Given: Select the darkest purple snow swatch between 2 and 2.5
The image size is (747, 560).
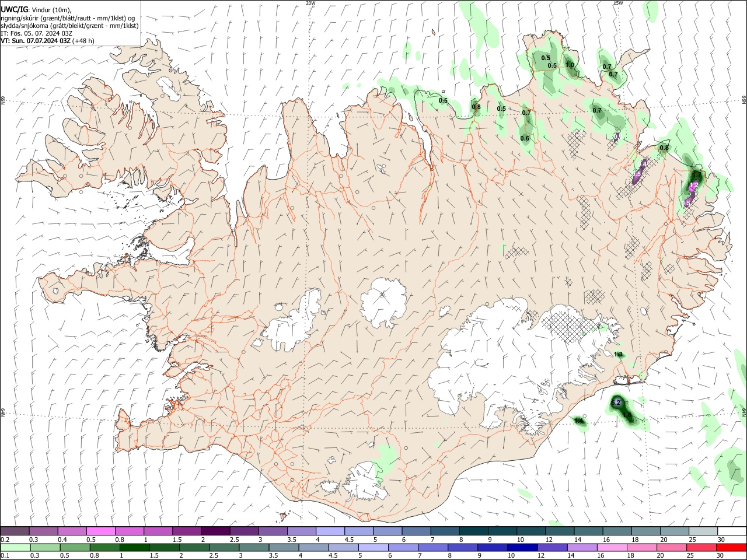Looking at the screenshot, I should (215, 531).
